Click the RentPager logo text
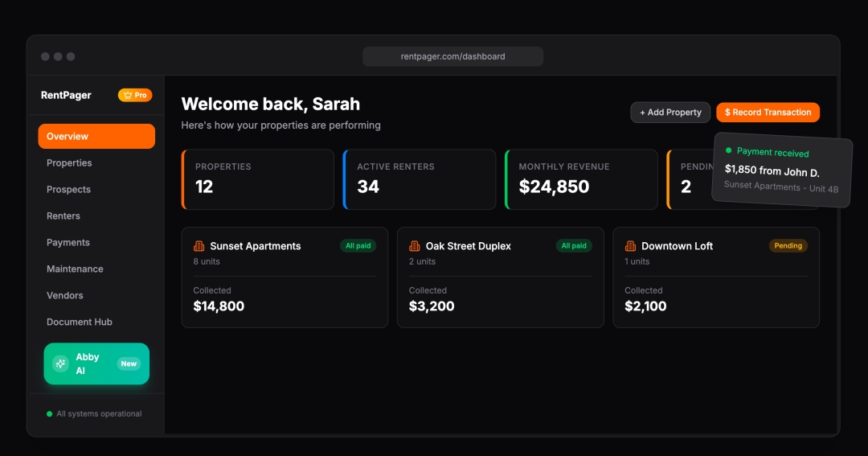Screen dimensions: 868x456 tap(66, 95)
